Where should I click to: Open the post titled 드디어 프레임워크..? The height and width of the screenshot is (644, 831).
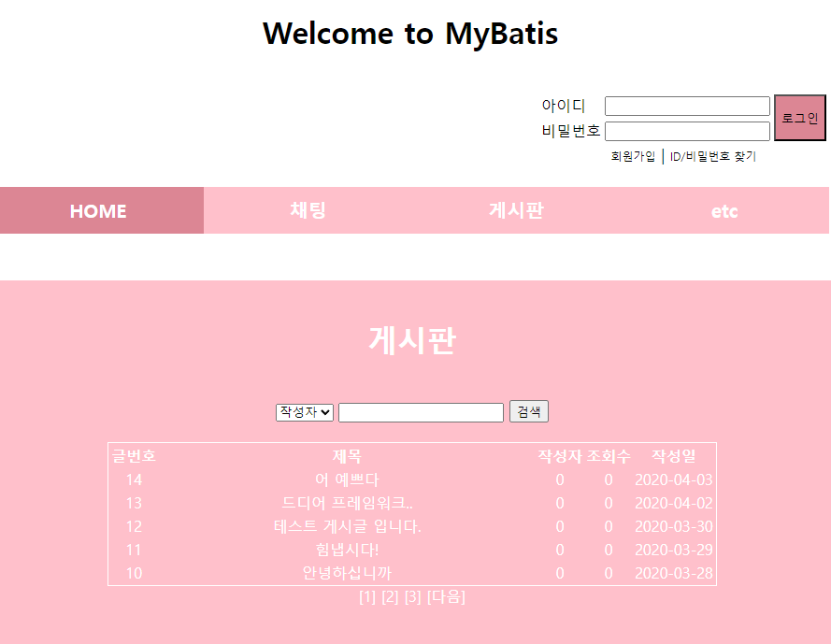click(347, 503)
